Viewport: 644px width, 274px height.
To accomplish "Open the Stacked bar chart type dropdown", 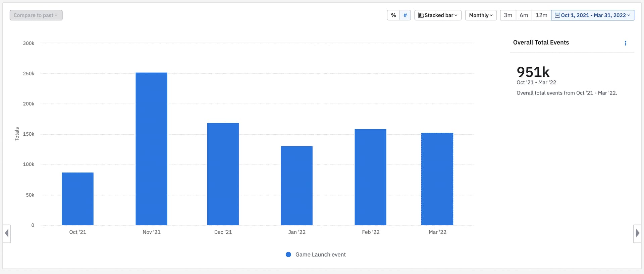I will tap(438, 15).
